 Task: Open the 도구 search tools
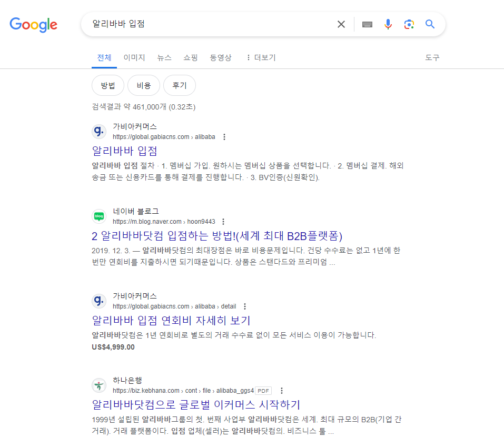432,57
